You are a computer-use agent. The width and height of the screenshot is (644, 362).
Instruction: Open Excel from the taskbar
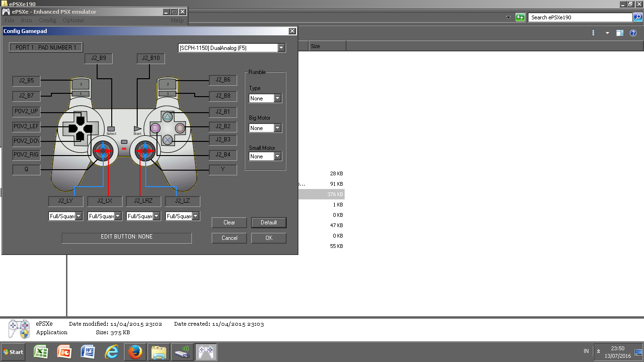(x=41, y=352)
